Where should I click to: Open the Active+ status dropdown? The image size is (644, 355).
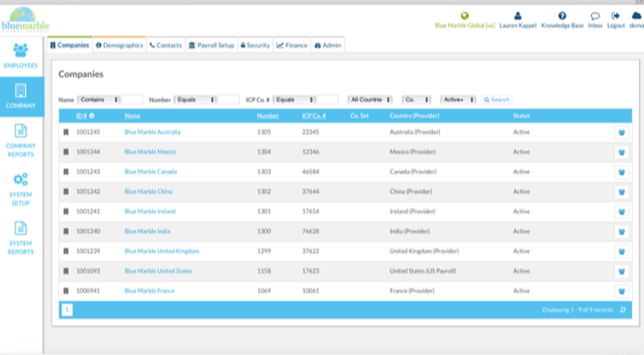coord(458,99)
